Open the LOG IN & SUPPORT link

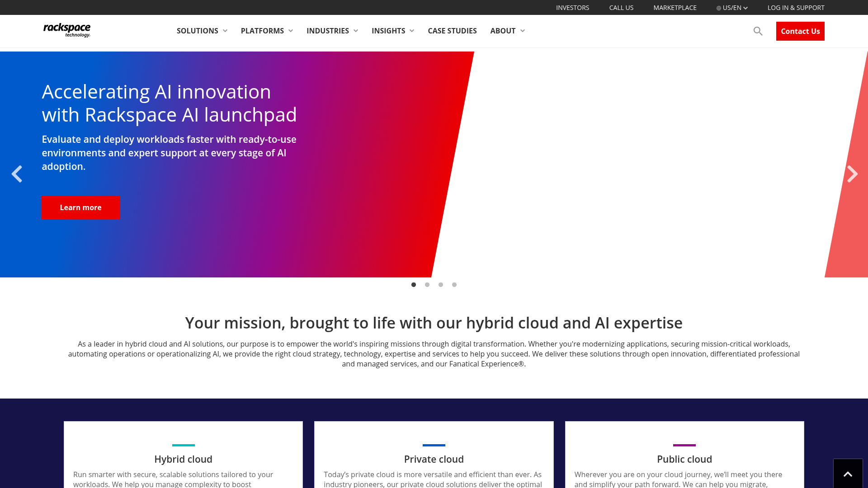796,7
